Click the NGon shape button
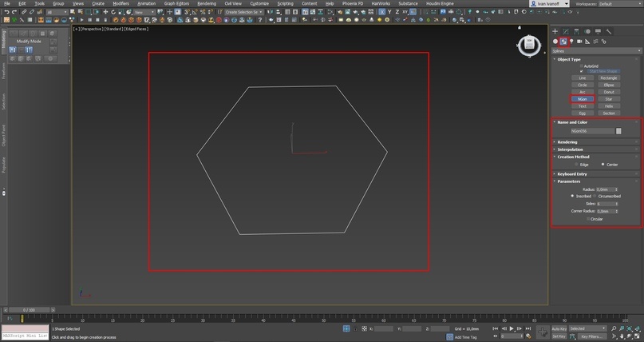The height and width of the screenshot is (342, 644). click(x=583, y=99)
